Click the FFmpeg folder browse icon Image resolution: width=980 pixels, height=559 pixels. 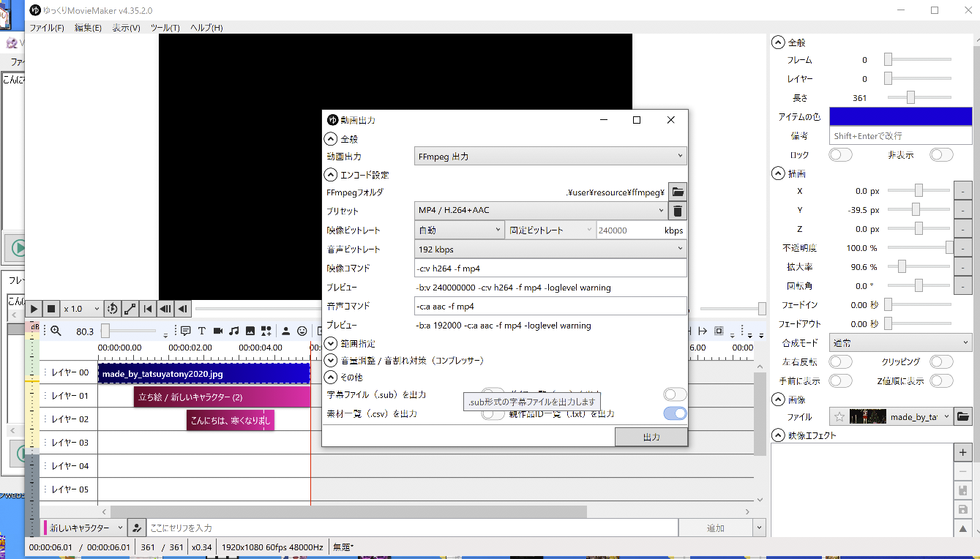(x=678, y=192)
